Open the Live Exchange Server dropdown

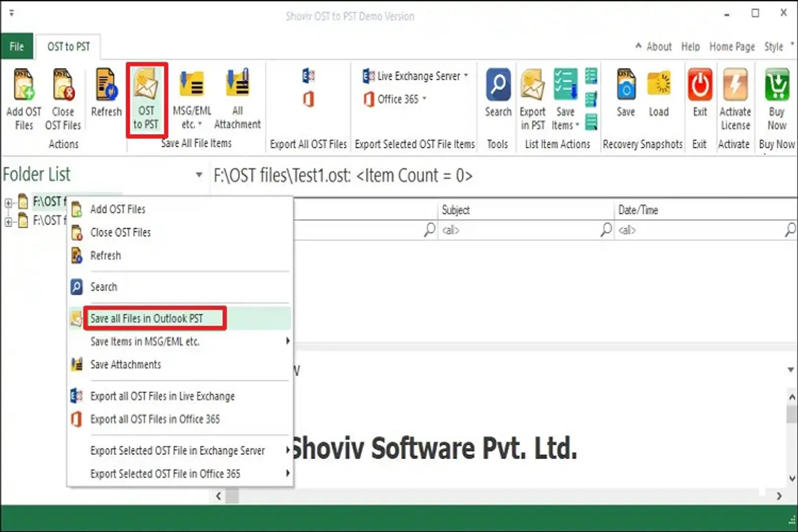[416, 76]
